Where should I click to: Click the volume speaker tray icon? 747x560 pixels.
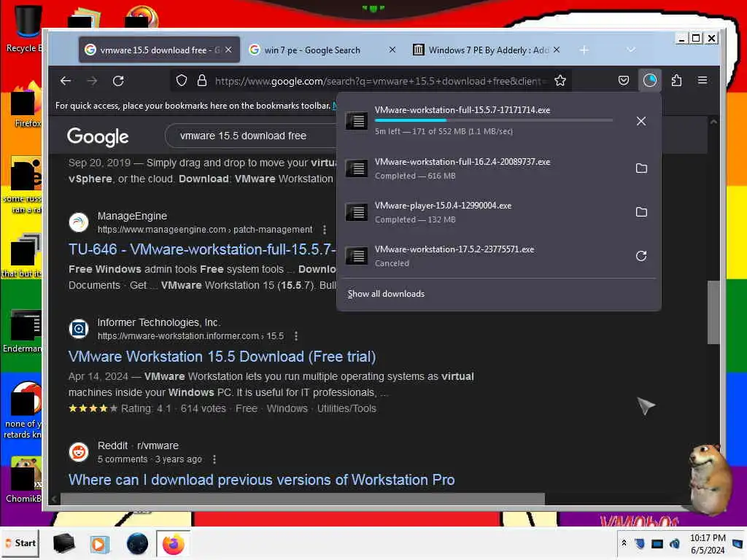pos(675,543)
